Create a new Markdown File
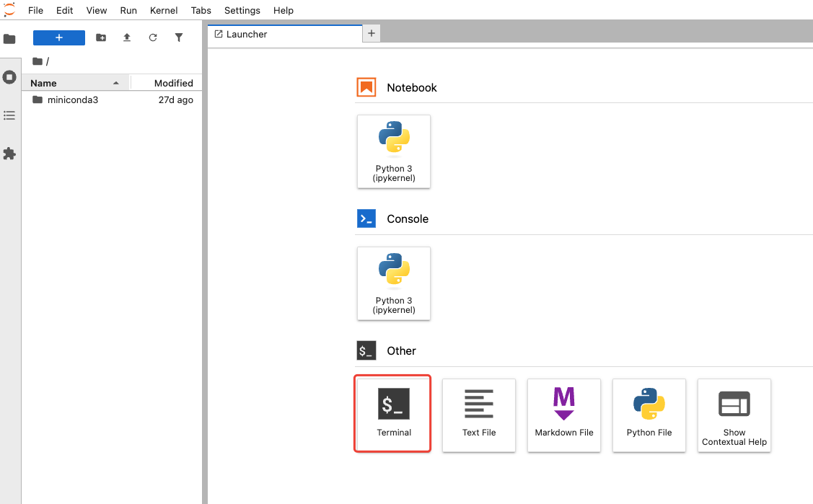The height and width of the screenshot is (504, 813). click(x=564, y=415)
